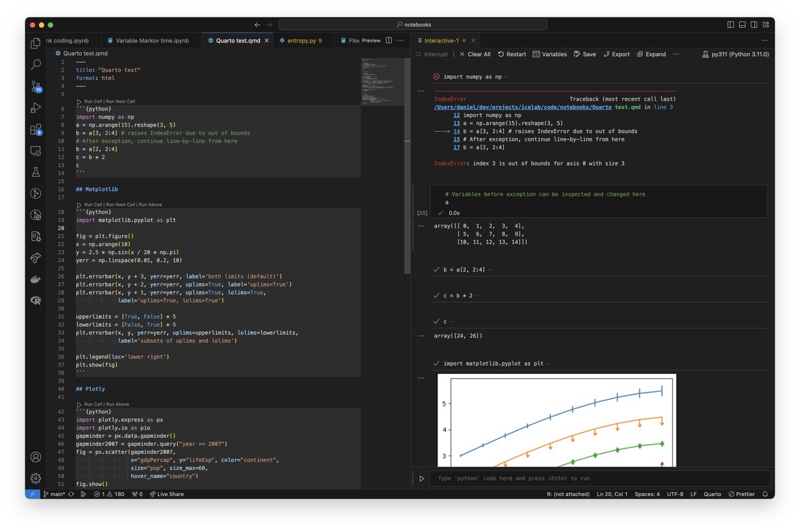Image resolution: width=800 pixels, height=532 pixels.
Task: Click the UTF-8 encoding in status bar
Action: point(675,494)
